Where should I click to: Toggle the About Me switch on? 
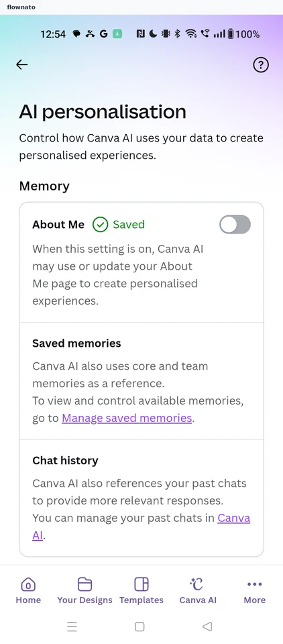[235, 225]
